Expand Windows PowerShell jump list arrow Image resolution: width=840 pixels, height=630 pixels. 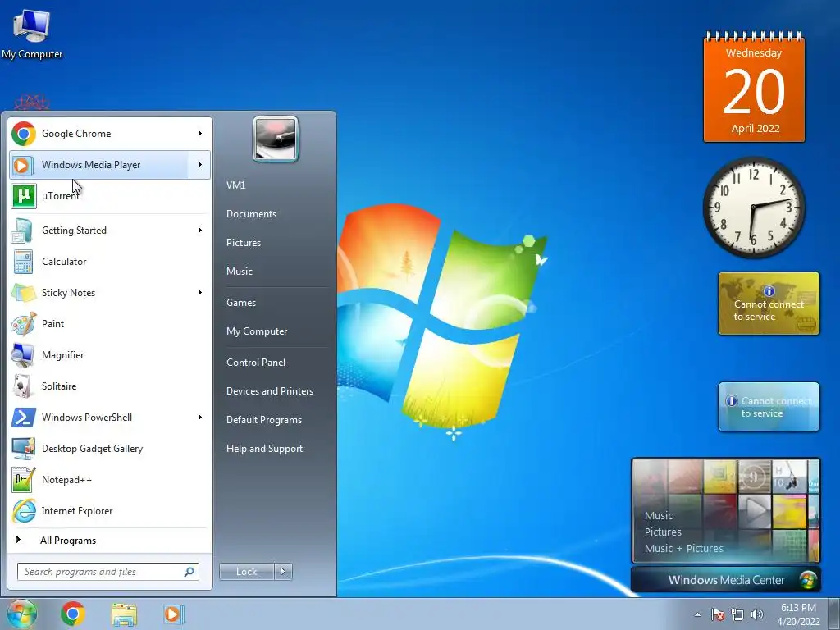(x=200, y=417)
